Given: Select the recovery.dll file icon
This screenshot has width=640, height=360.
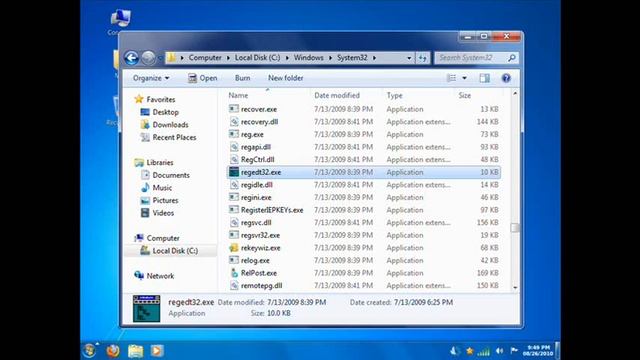Looking at the screenshot, I should 233,122.
